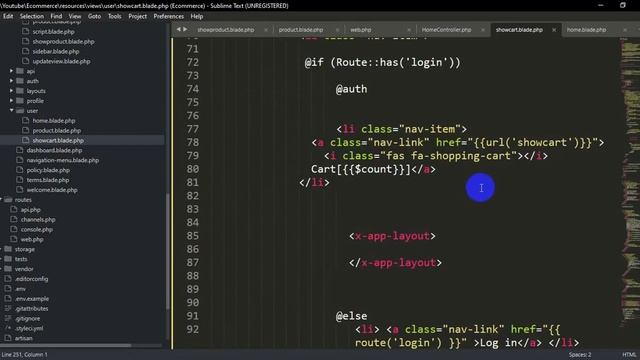Expand the layouts folder arrow
This screenshot has width=640, height=360.
(11, 91)
